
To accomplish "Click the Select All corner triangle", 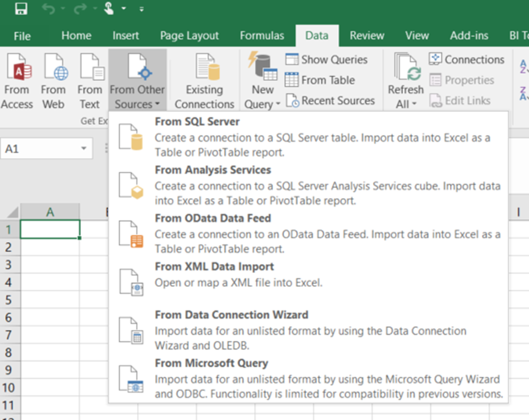I will (x=13, y=213).
